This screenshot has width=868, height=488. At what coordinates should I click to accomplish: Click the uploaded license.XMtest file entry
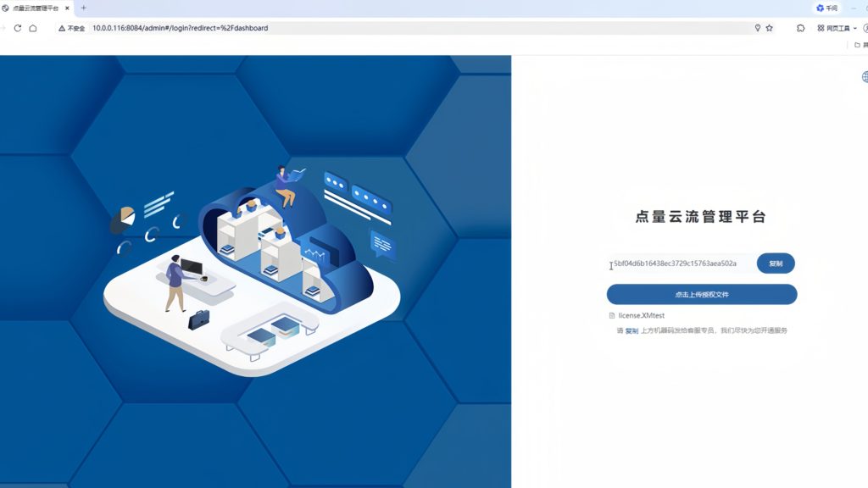(642, 316)
